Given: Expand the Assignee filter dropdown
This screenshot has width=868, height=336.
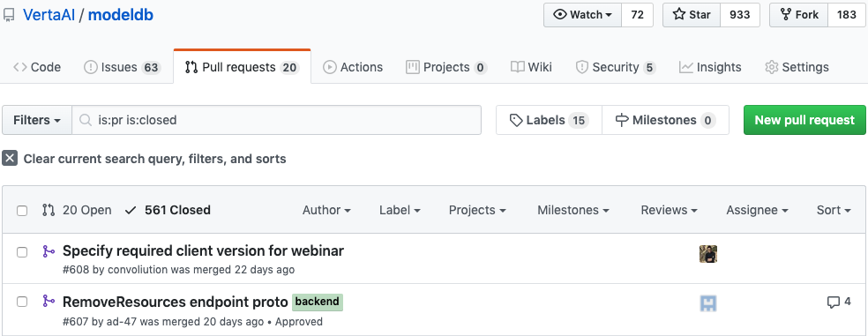Looking at the screenshot, I should point(757,211).
